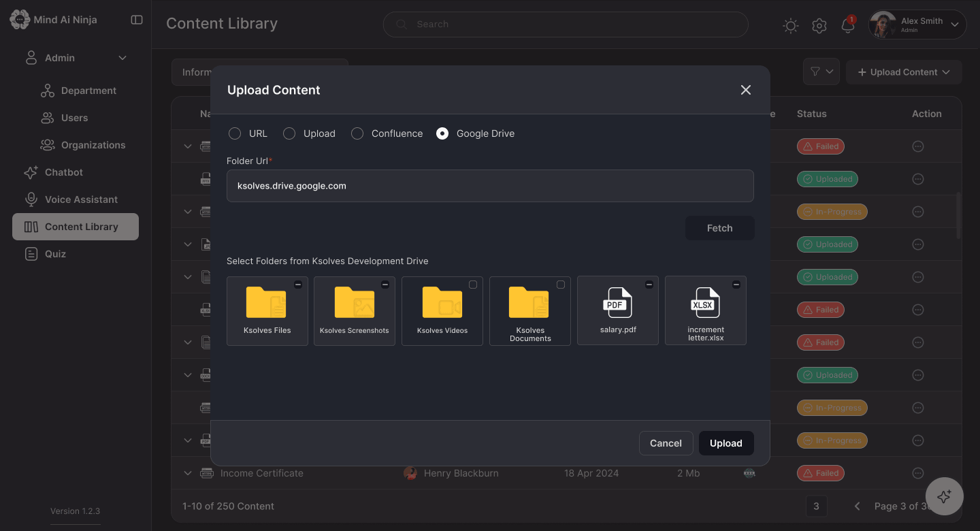
Task: Open action menu for Income Certificate row
Action: (917, 473)
